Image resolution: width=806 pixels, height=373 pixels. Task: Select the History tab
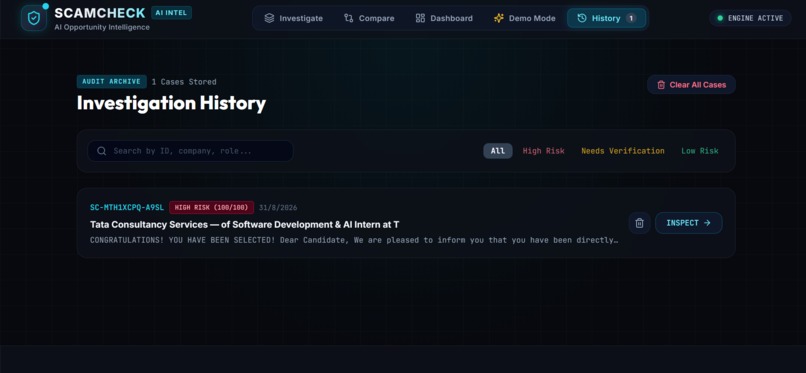(607, 18)
